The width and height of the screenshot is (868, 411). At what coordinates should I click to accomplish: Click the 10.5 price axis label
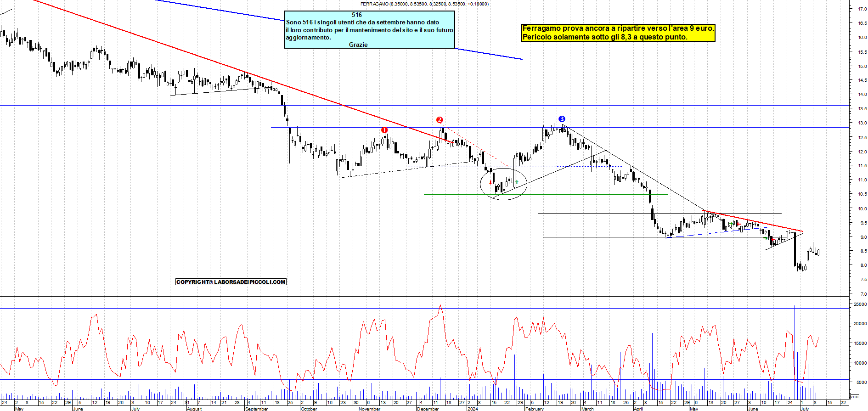coord(862,194)
